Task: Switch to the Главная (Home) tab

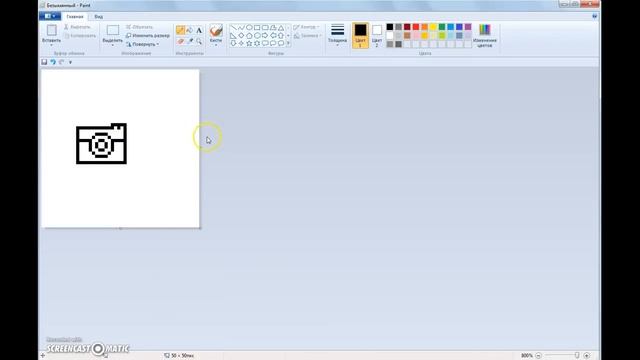Action: [75, 17]
